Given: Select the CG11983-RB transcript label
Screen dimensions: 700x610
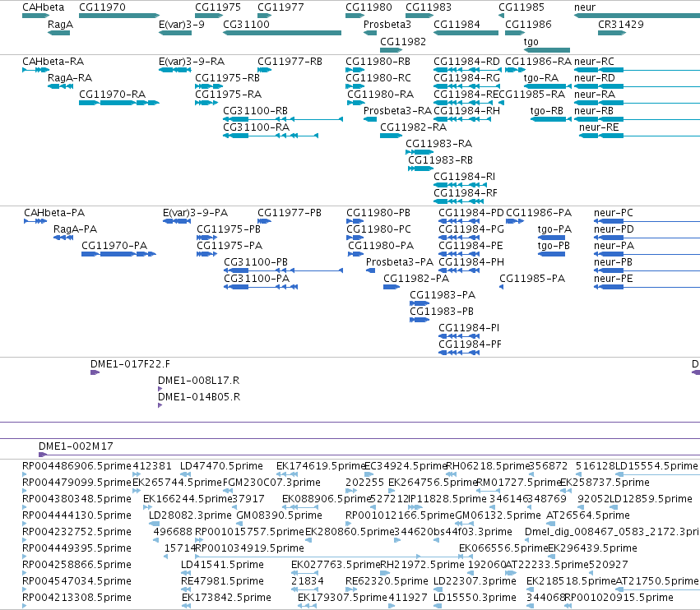Looking at the screenshot, I should pos(440,159).
